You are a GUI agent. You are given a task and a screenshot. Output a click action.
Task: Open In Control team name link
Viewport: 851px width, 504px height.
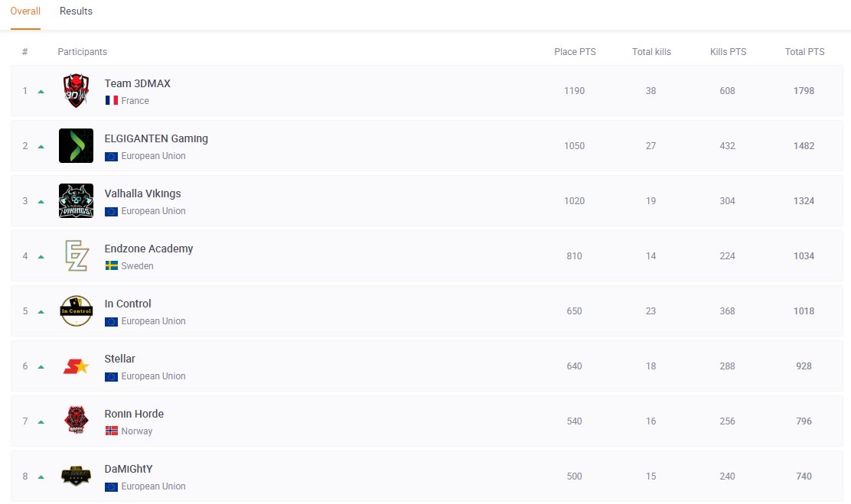128,304
